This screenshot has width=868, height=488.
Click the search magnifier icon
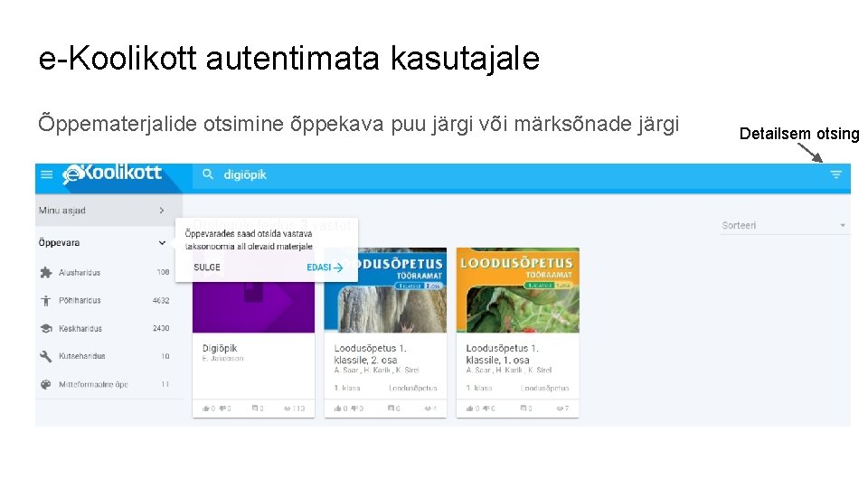coord(208,174)
